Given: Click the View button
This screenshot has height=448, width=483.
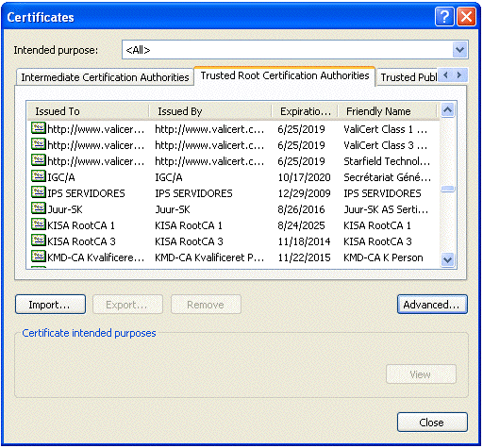Looking at the screenshot, I should [x=421, y=374].
